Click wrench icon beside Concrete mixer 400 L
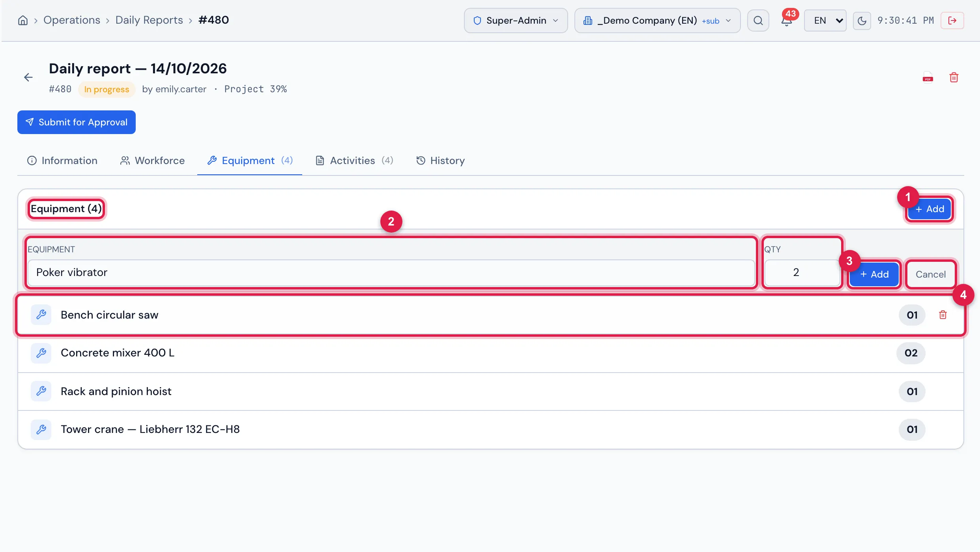 41,353
